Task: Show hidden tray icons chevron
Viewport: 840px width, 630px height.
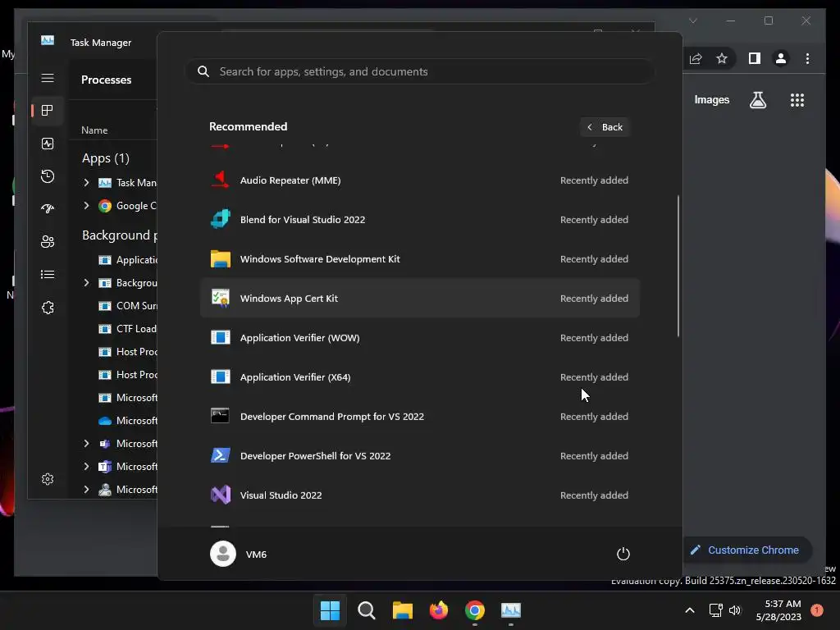Action: [690, 610]
